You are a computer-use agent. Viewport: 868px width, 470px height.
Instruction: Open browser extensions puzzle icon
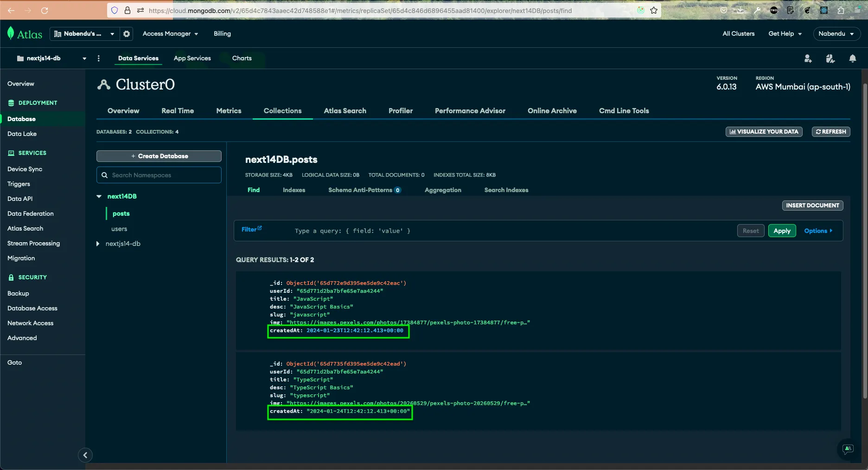click(841, 10)
